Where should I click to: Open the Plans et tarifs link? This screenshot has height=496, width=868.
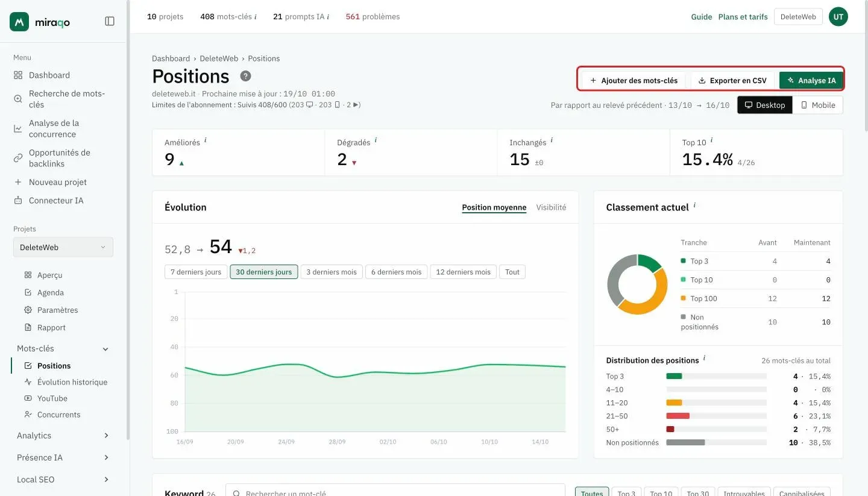[743, 17]
